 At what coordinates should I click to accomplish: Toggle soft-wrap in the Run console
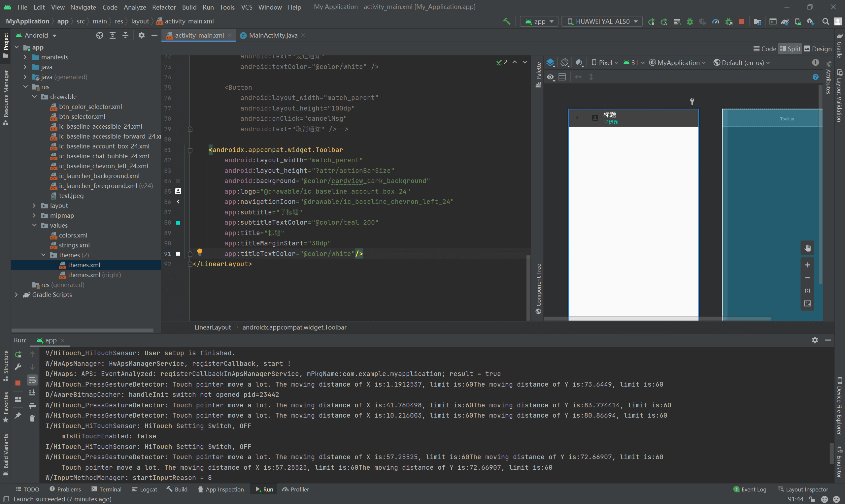(x=32, y=380)
